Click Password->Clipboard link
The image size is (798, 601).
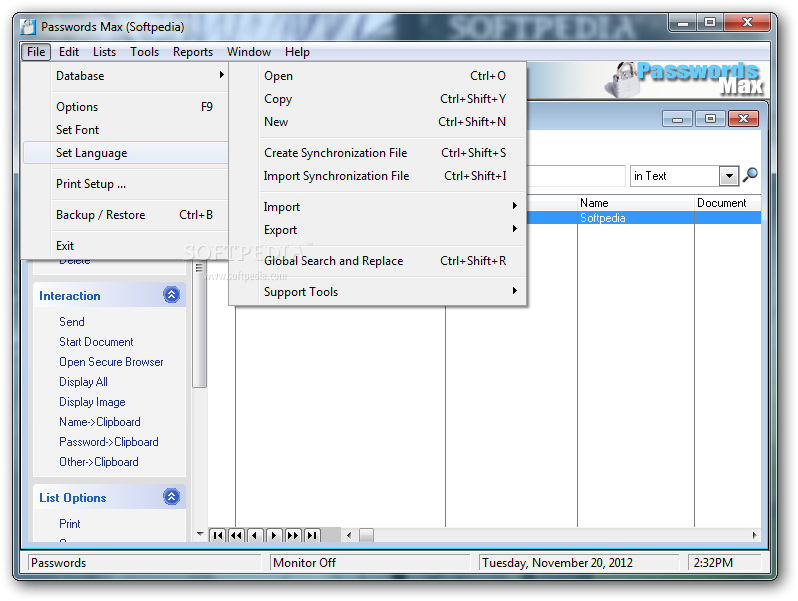click(108, 442)
